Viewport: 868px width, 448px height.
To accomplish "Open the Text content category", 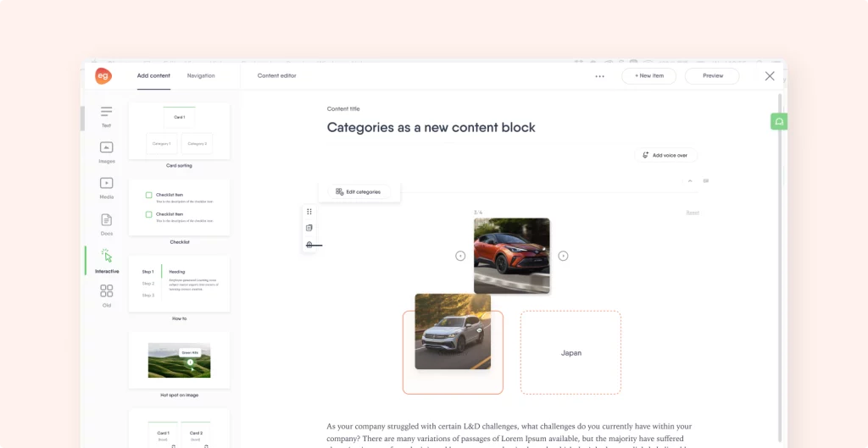I will point(106,117).
